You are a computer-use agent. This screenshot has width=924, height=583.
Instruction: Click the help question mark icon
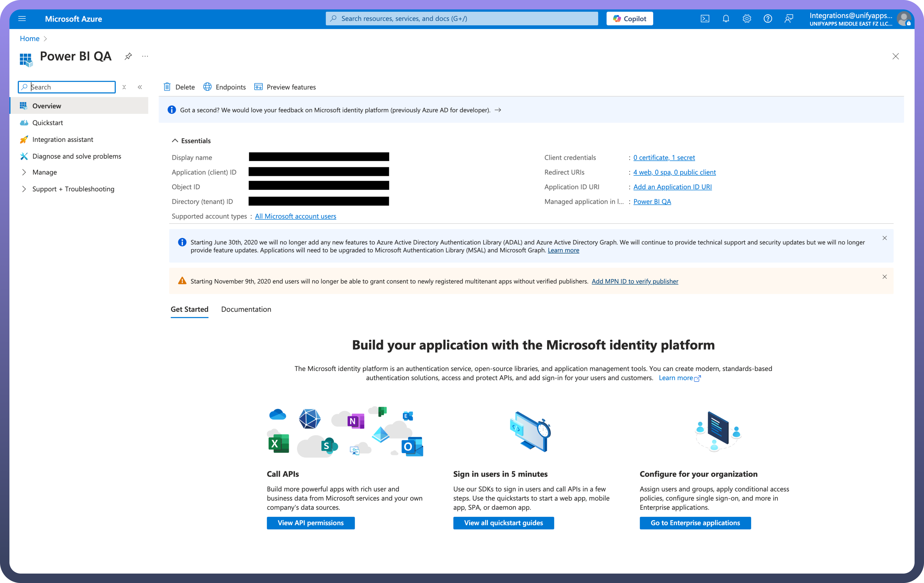click(x=767, y=19)
